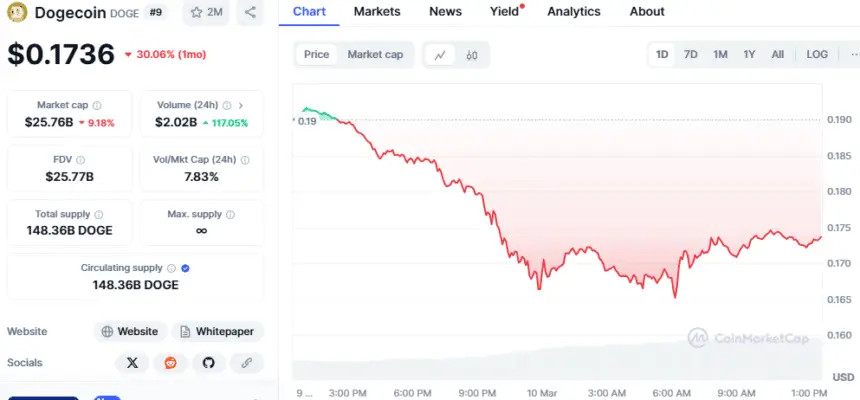Select the 7D time range
The height and width of the screenshot is (400, 860).
pos(690,55)
